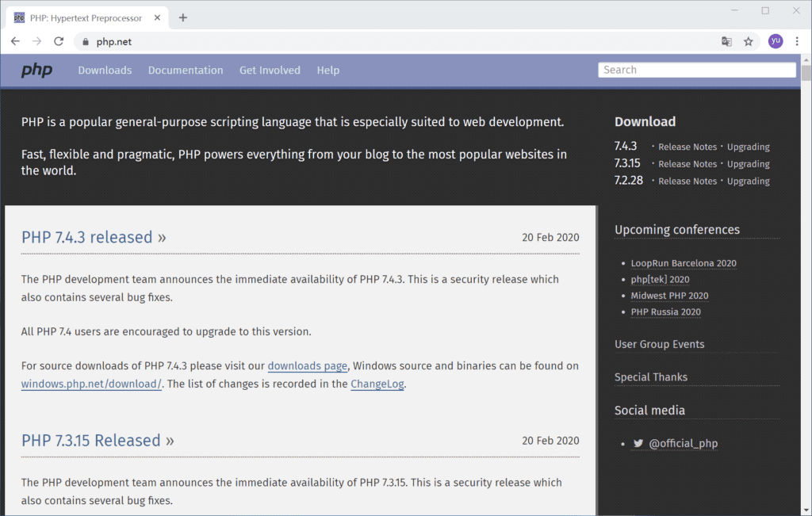Open the Documentation menu item
Viewport: 812px width, 516px height.
point(186,71)
